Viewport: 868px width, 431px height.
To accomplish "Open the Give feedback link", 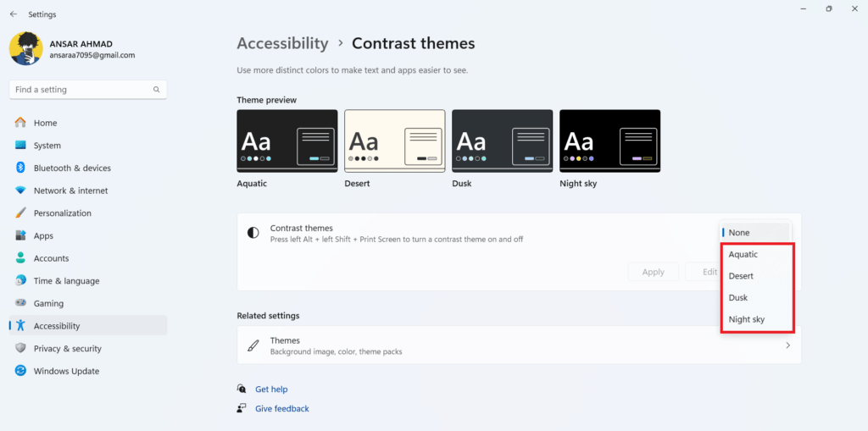I will [x=281, y=409].
